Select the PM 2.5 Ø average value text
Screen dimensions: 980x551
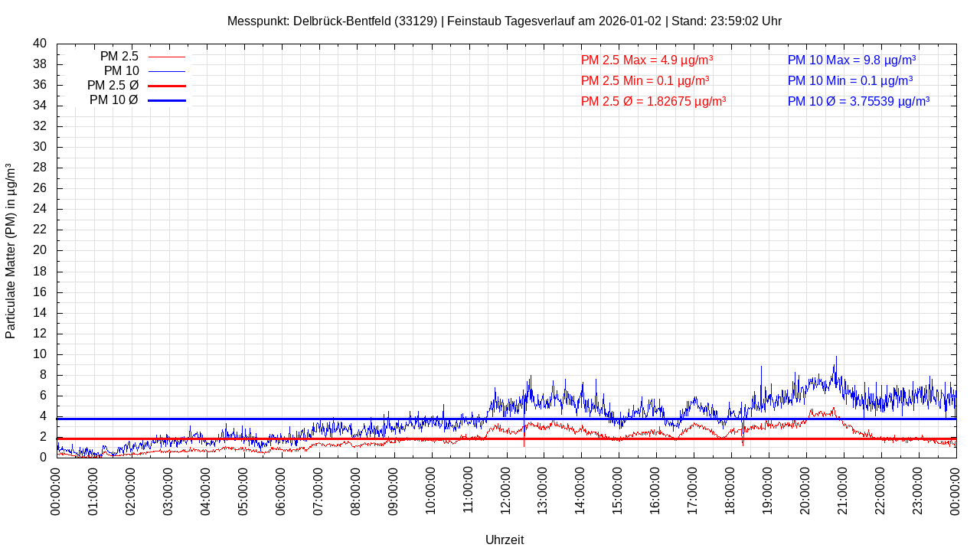[653, 101]
